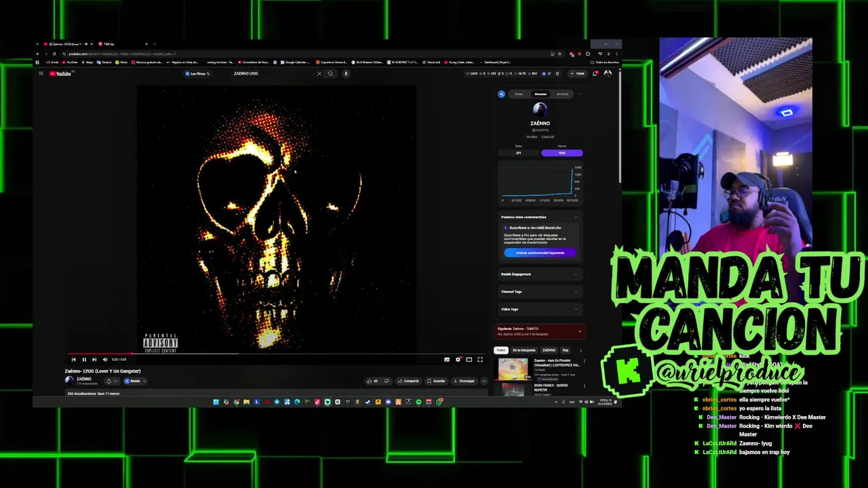This screenshot has height=488, width=868.
Task: Open the account avatar menu
Action: point(608,73)
